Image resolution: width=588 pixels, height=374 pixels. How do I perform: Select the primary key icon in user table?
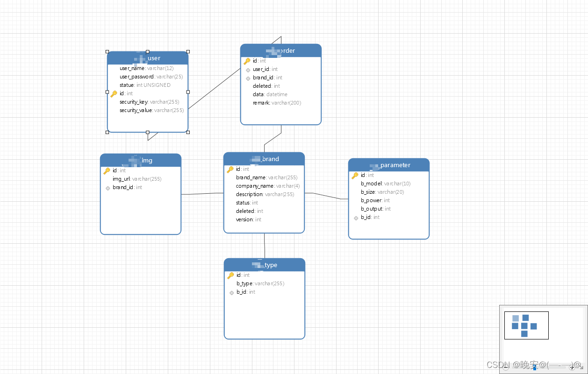pyautogui.click(x=114, y=94)
